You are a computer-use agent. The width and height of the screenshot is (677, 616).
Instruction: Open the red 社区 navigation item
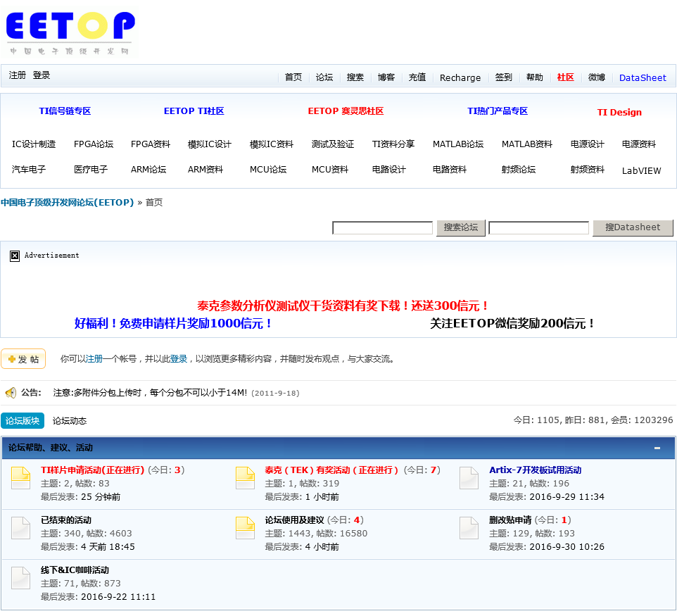pos(565,77)
